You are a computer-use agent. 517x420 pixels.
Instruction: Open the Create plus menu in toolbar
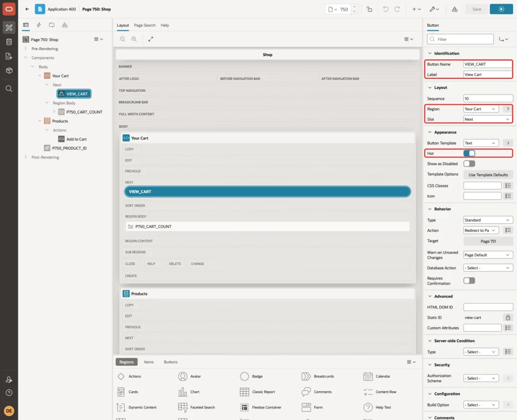417,9
